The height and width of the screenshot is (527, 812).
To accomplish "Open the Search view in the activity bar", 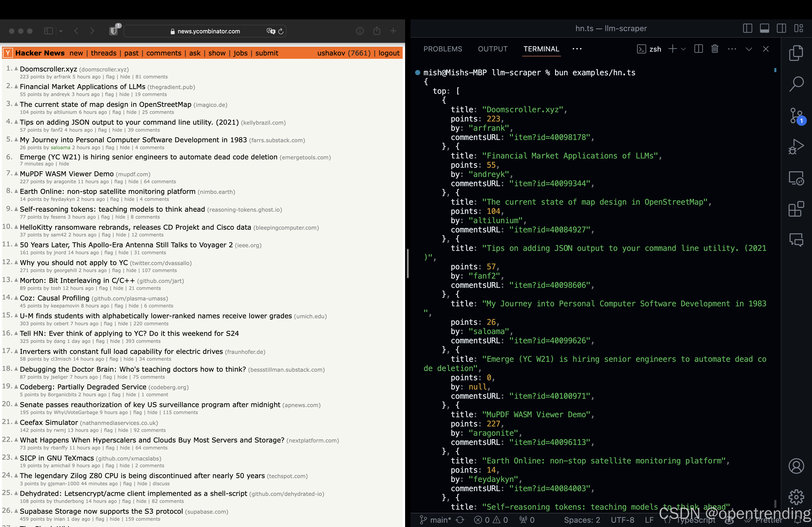I will [796, 84].
